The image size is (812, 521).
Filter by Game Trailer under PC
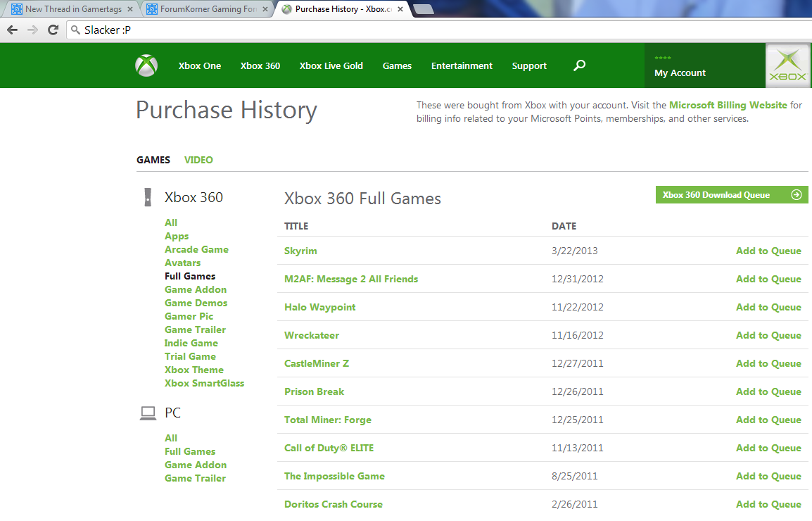195,479
